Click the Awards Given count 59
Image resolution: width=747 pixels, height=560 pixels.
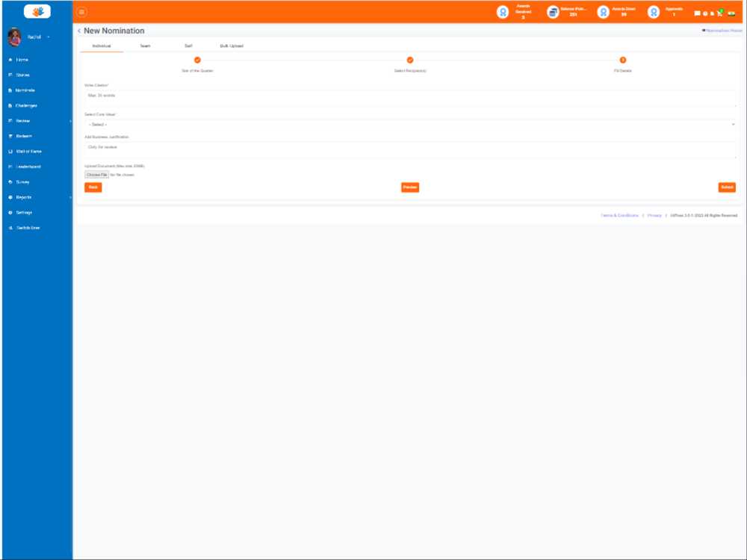(x=624, y=15)
